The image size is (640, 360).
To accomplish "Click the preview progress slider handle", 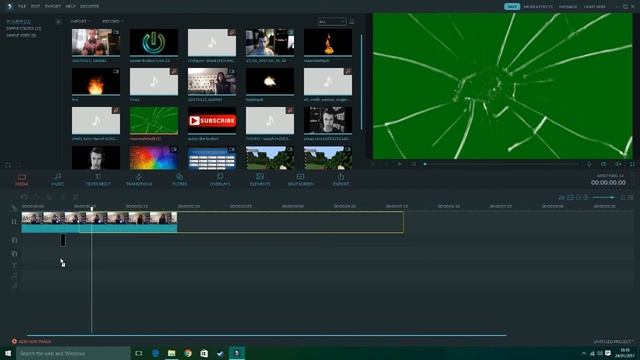I will 425,164.
